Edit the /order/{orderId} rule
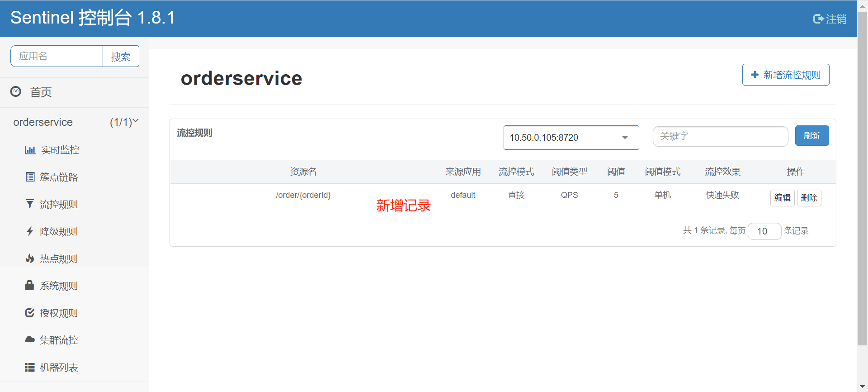Viewport: 868px width, 392px height. (x=782, y=198)
